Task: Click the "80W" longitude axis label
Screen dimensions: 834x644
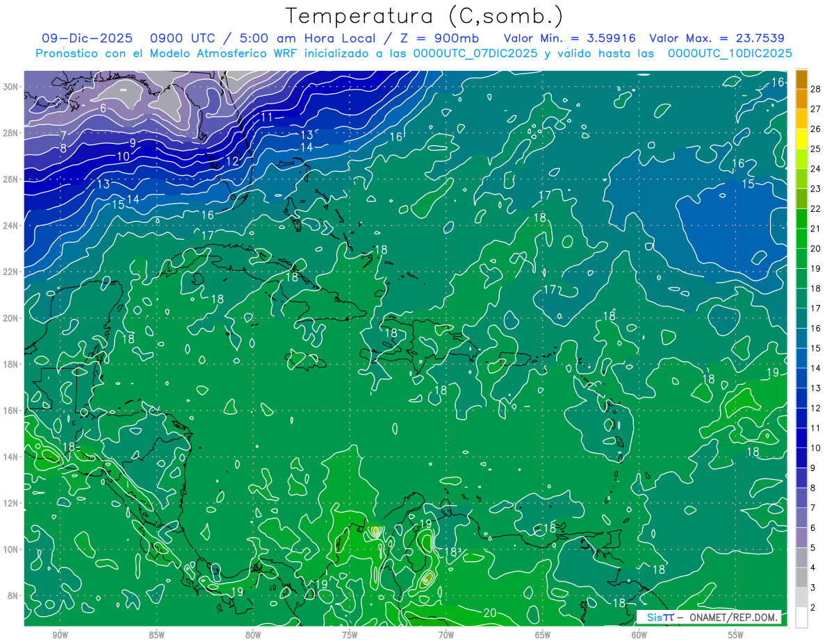Action: pyautogui.click(x=253, y=635)
